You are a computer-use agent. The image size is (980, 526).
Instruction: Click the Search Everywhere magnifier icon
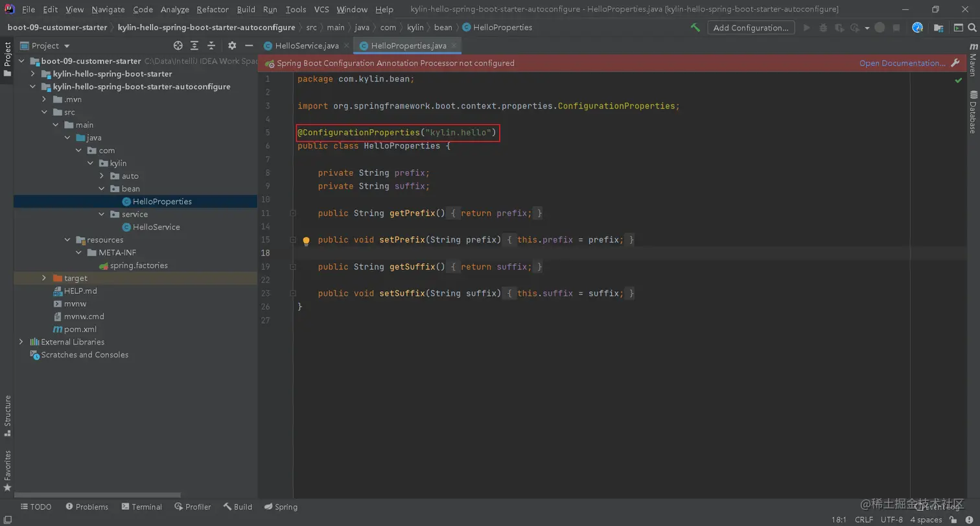pyautogui.click(x=973, y=27)
